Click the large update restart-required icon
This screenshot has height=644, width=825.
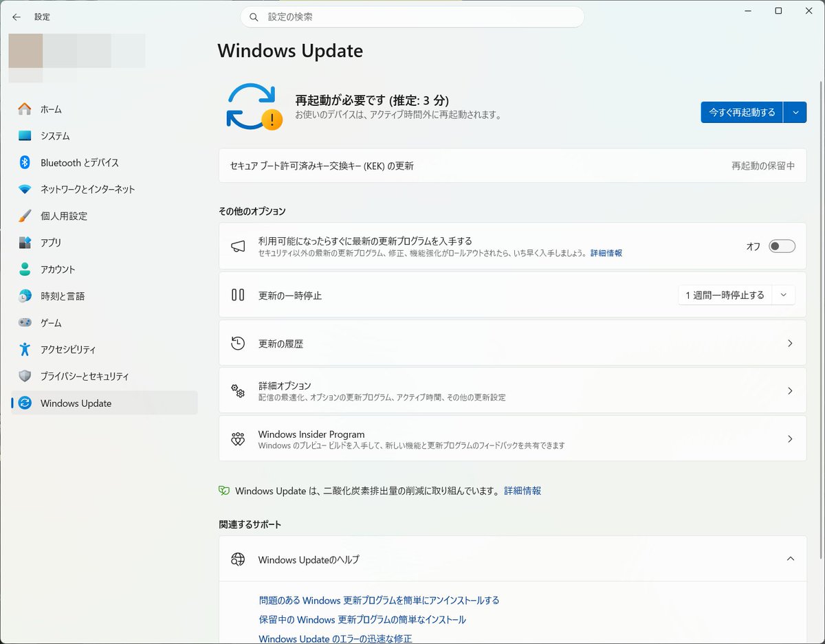[254, 107]
